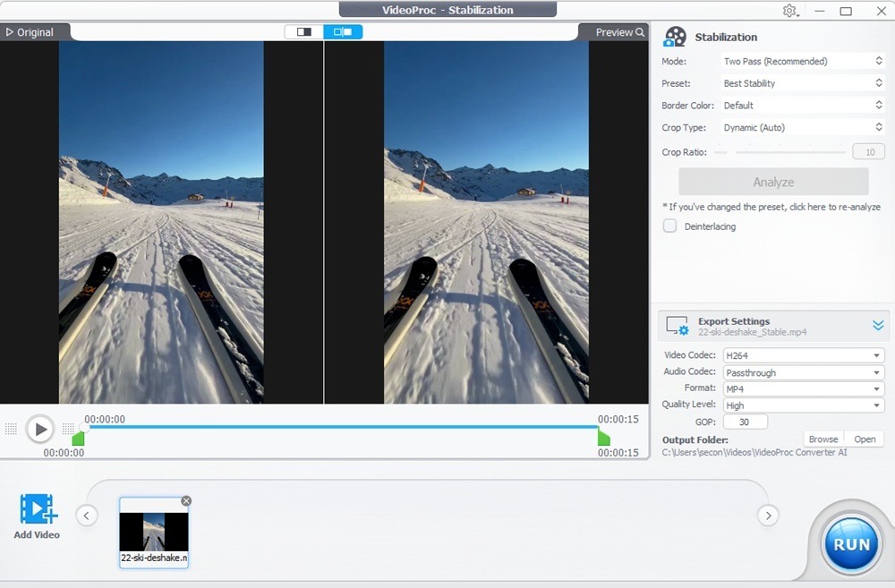
Task: Enable the Deinterlacing checkbox
Action: point(669,226)
